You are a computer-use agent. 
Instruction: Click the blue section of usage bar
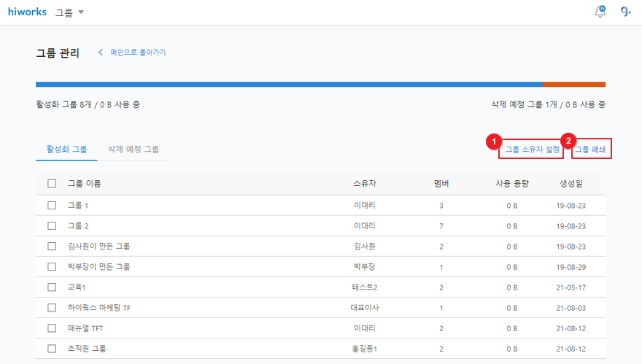[x=288, y=85]
